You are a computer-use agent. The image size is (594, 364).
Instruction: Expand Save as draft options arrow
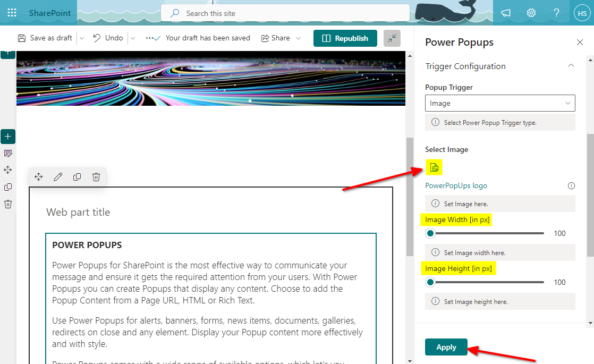point(82,38)
